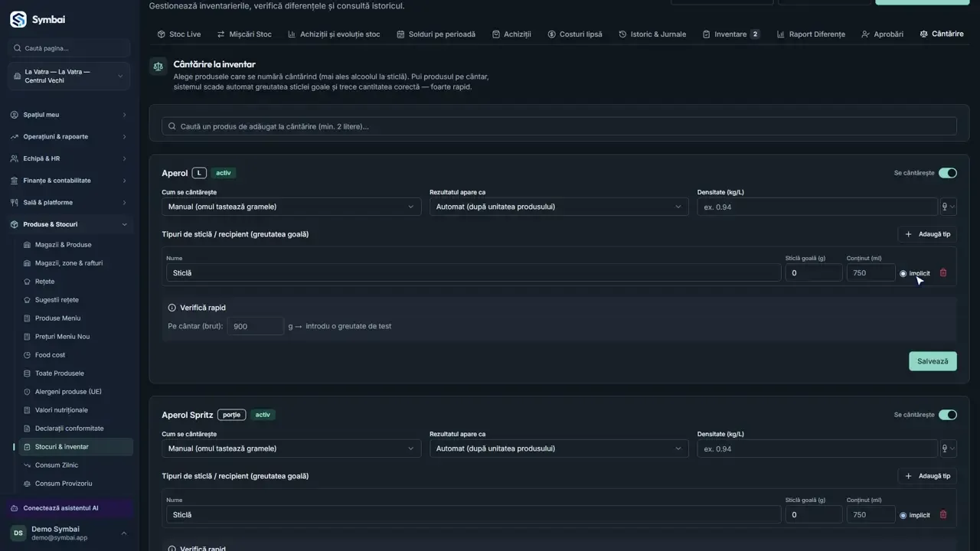The width and height of the screenshot is (980, 551).
Task: Click the Aperol density picker icon
Action: tap(948, 207)
